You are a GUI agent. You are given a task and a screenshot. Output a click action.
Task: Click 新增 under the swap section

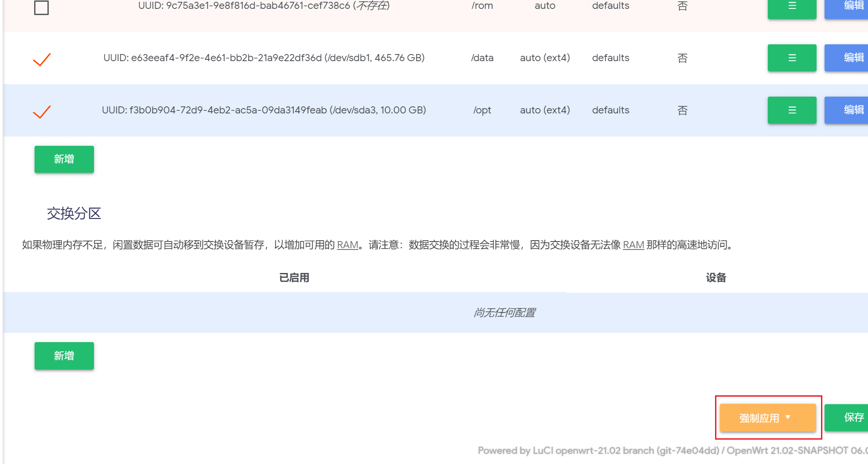64,355
